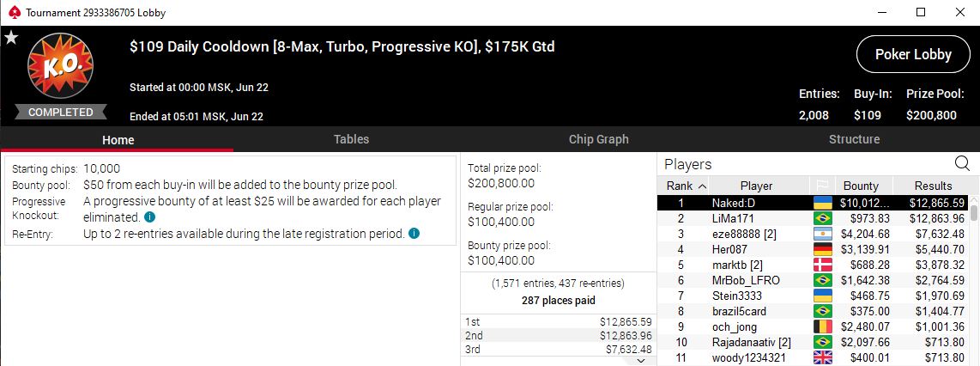Select player LiMa171 row
This screenshot has width=980, height=366.
point(814,218)
